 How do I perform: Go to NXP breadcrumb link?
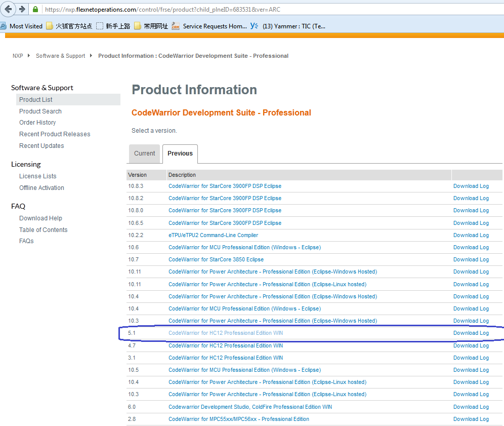pos(18,56)
